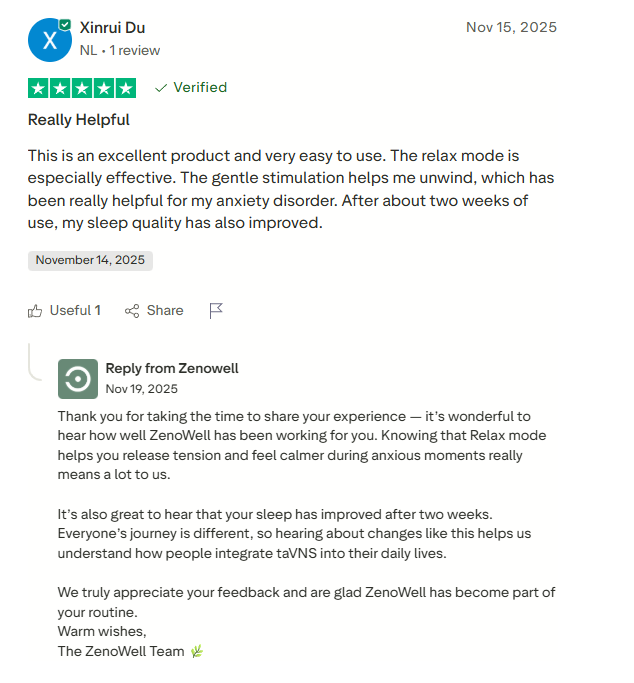This screenshot has height=683, width=634.
Task: Click the Zenowell company logo
Action: 78,379
